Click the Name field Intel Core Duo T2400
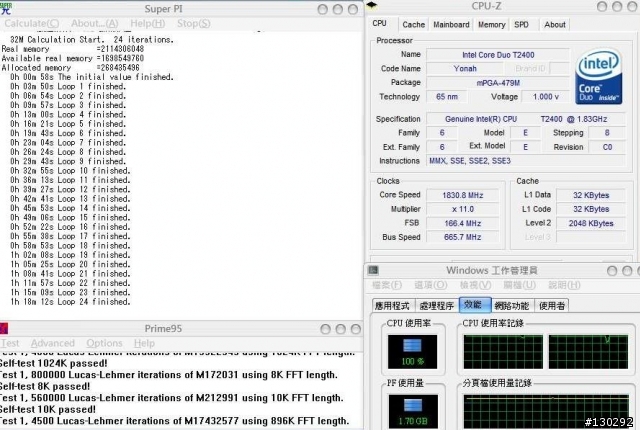Viewport: 640px width, 430px height. click(498, 55)
